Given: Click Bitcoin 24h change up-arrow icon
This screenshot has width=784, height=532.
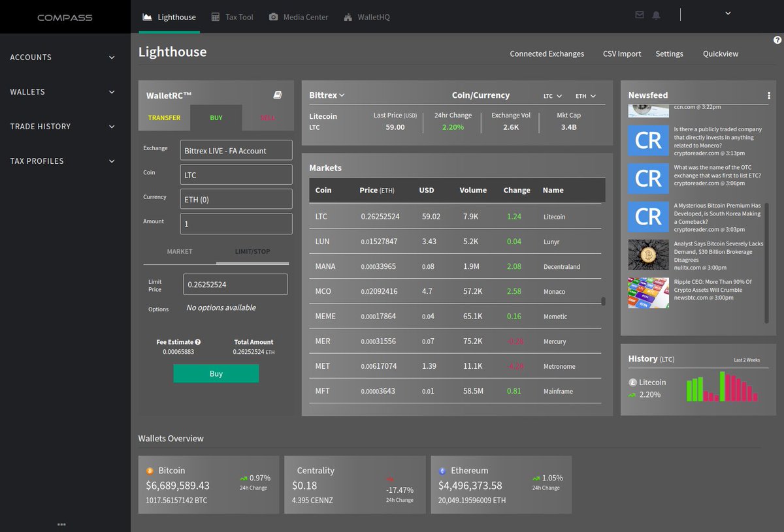Looking at the screenshot, I should [244, 478].
